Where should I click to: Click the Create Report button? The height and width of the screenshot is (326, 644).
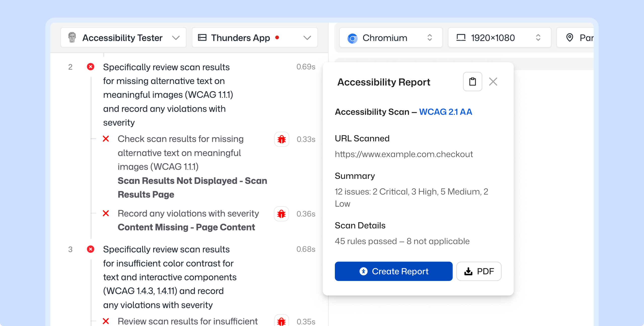[393, 271]
